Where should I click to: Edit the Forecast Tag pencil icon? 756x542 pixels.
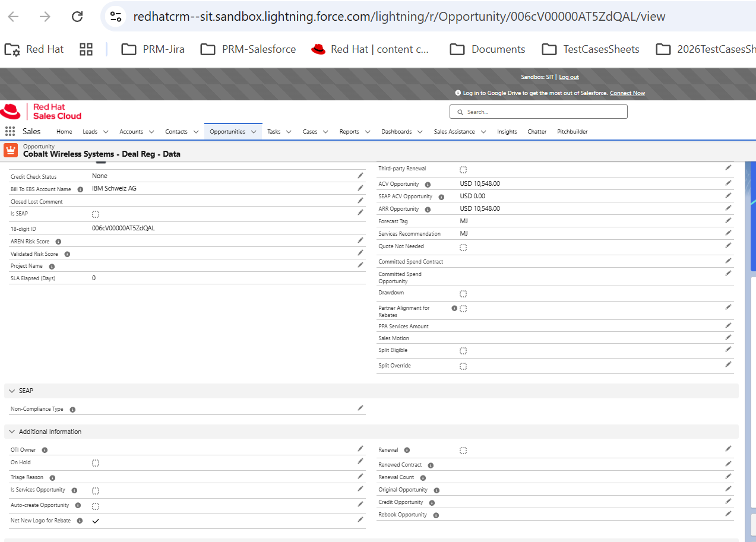(x=729, y=220)
